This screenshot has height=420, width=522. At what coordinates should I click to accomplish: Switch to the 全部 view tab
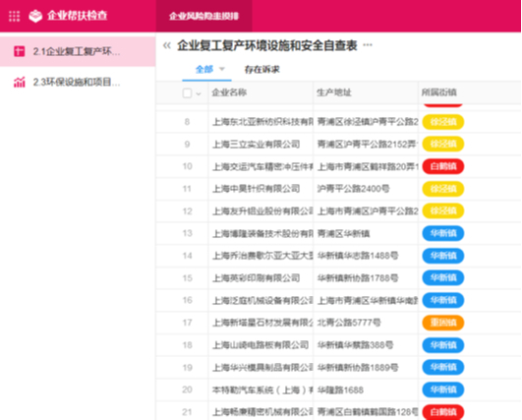204,69
